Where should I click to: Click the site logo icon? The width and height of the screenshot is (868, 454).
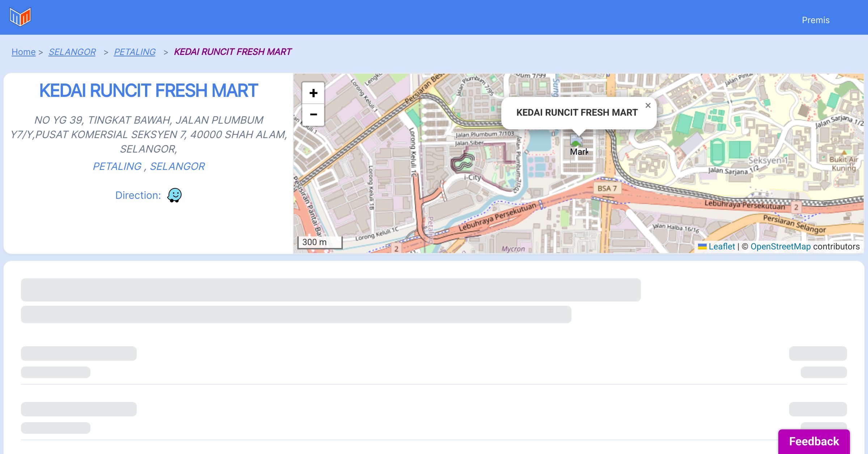(20, 17)
